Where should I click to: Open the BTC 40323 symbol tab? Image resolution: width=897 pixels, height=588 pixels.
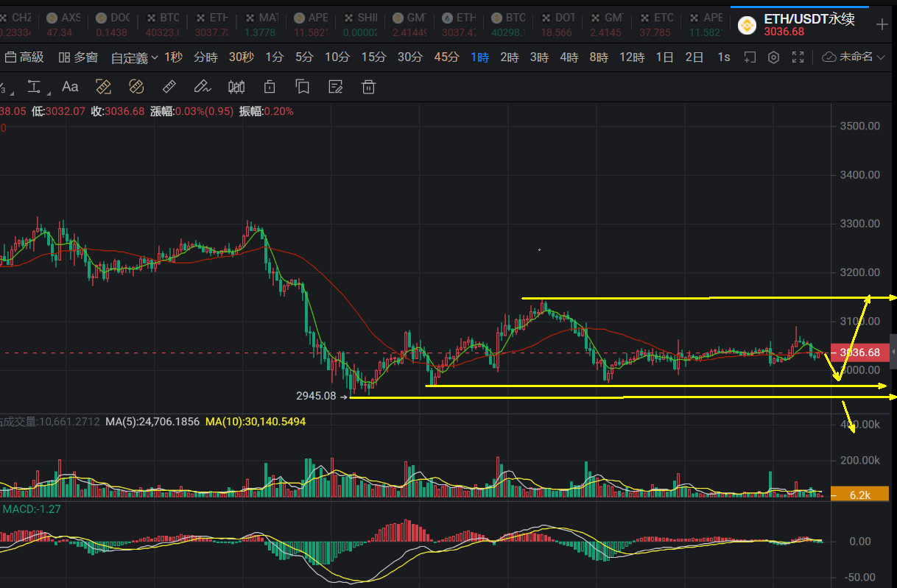click(x=163, y=24)
